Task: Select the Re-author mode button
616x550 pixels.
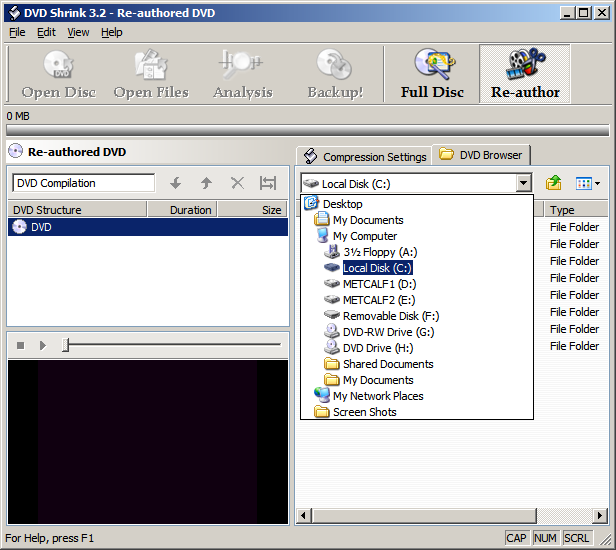Action: pos(525,74)
